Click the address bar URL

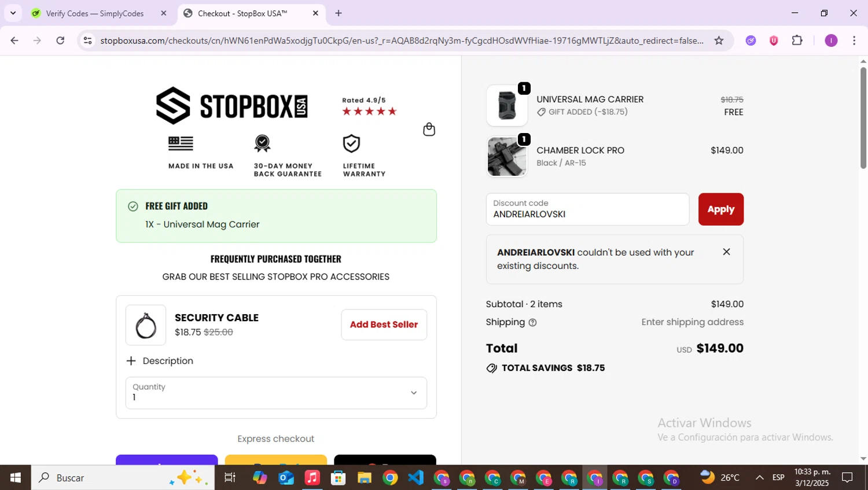[x=402, y=40]
